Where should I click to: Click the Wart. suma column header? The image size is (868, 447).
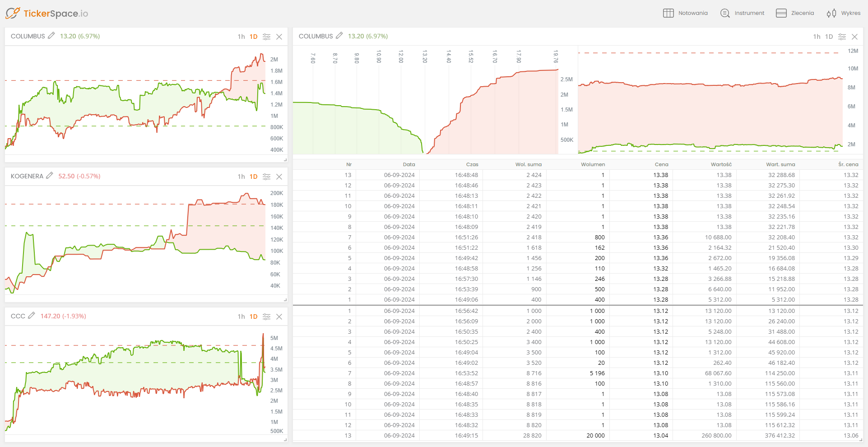pos(781,164)
